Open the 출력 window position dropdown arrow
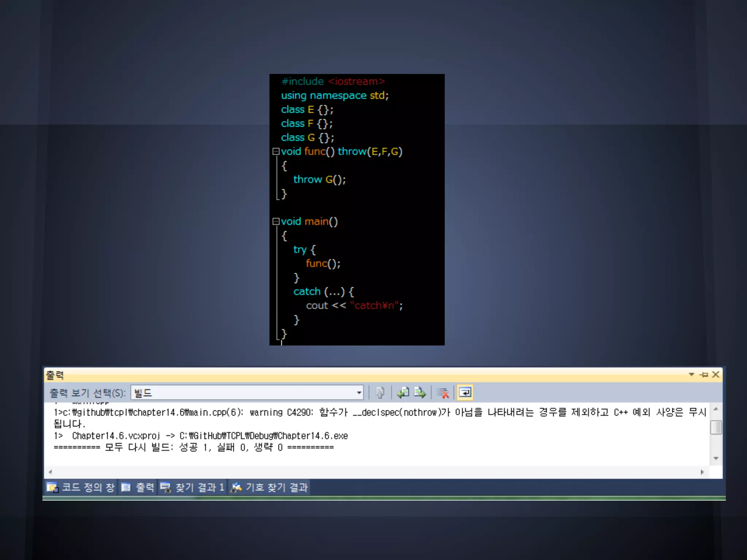 tap(691, 374)
